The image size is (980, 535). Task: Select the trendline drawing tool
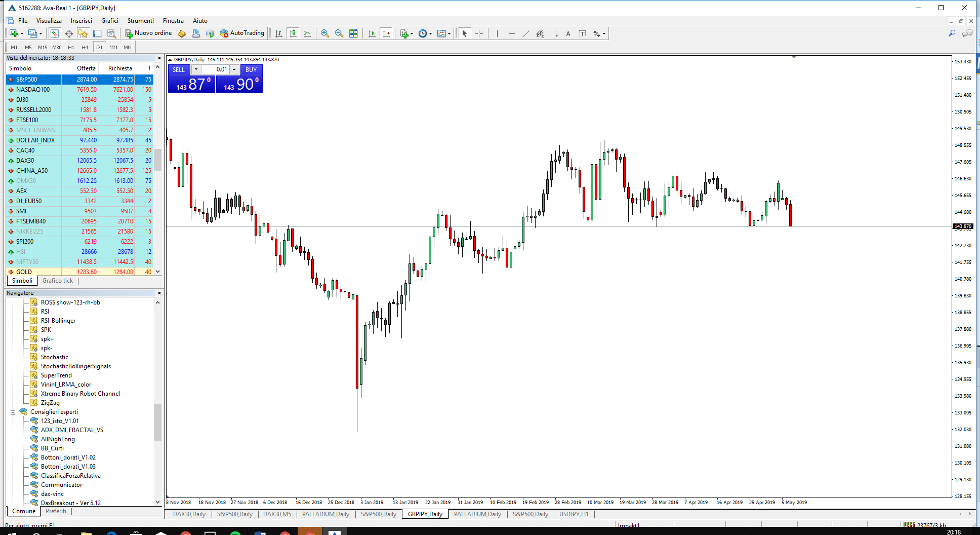pos(526,33)
